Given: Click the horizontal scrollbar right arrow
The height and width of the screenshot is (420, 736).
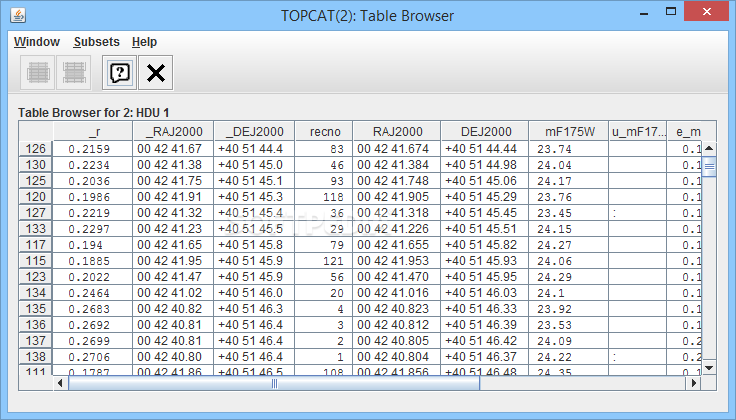Looking at the screenshot, I should pyautogui.click(x=693, y=383).
